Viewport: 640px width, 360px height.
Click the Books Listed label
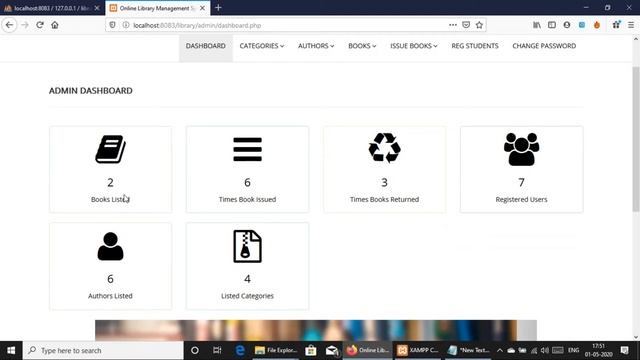(x=110, y=199)
